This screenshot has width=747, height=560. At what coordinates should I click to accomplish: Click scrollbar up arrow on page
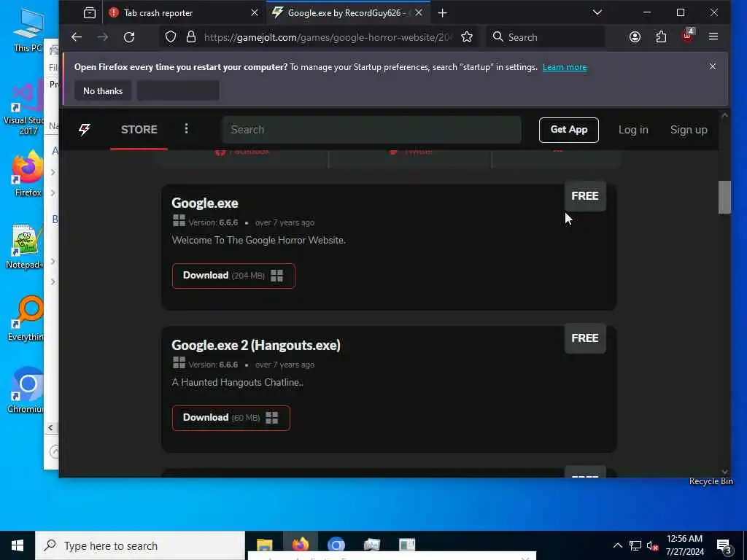coord(724,115)
